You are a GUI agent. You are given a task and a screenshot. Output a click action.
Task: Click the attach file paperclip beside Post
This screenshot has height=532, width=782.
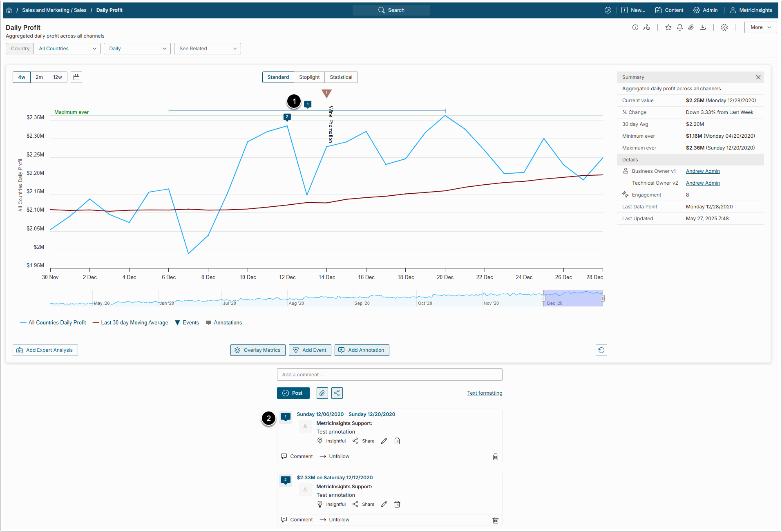click(322, 393)
